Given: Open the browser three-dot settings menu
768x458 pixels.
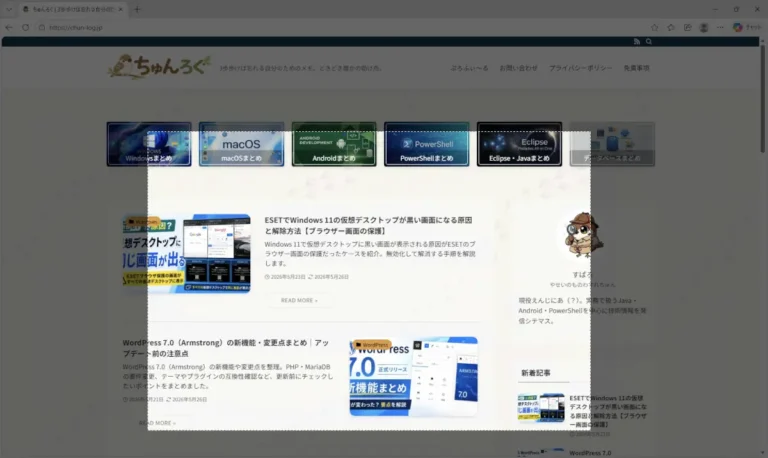Looking at the screenshot, I should click(720, 27).
